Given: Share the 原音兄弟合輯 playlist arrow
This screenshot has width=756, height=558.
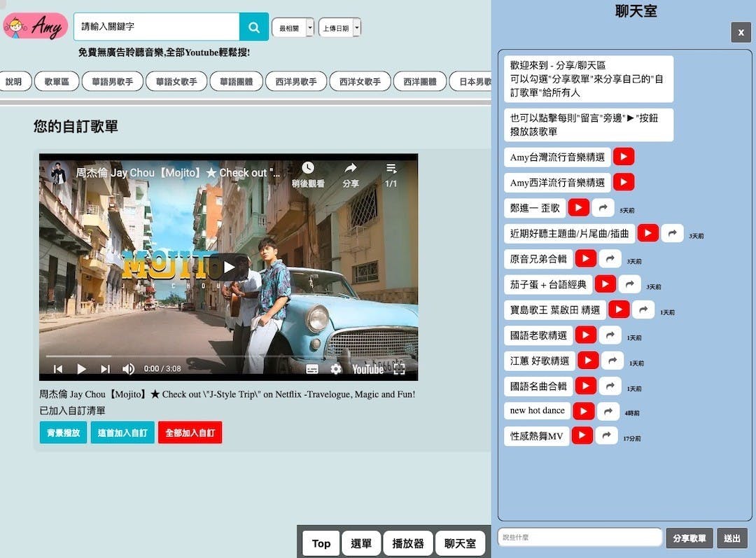Looking at the screenshot, I should [x=610, y=259].
